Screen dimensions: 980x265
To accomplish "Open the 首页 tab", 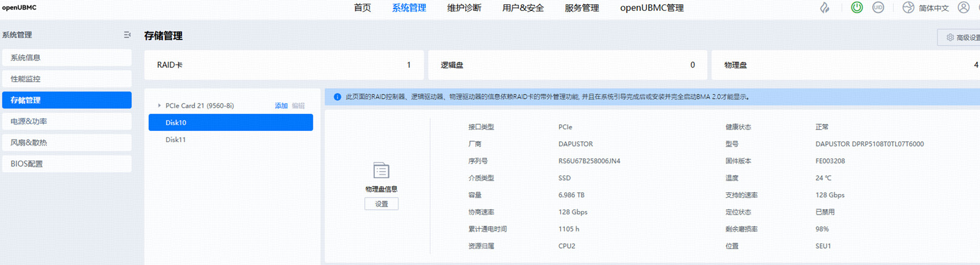I will click(363, 8).
